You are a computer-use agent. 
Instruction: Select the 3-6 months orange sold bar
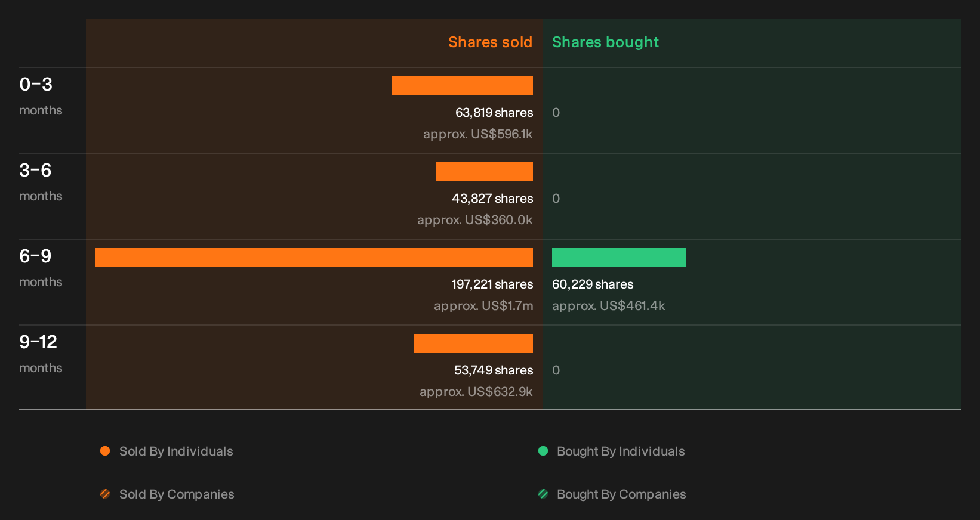click(x=484, y=172)
